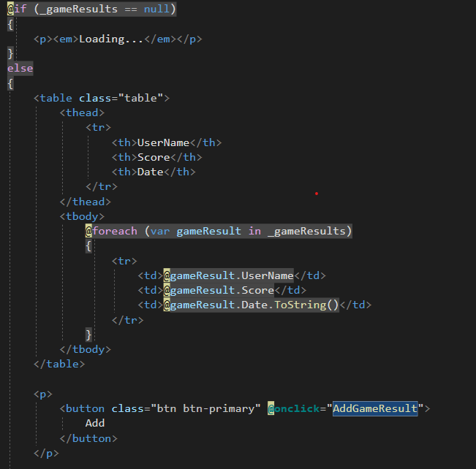Click the @gameResult.Score expression
The image size is (476, 469).
click(x=219, y=290)
